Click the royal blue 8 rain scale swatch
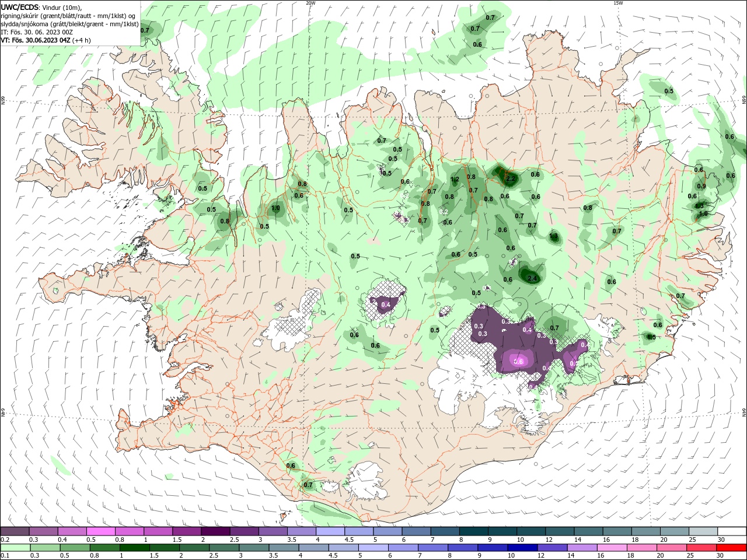Viewport: 747px width, 560px height. [x=463, y=548]
